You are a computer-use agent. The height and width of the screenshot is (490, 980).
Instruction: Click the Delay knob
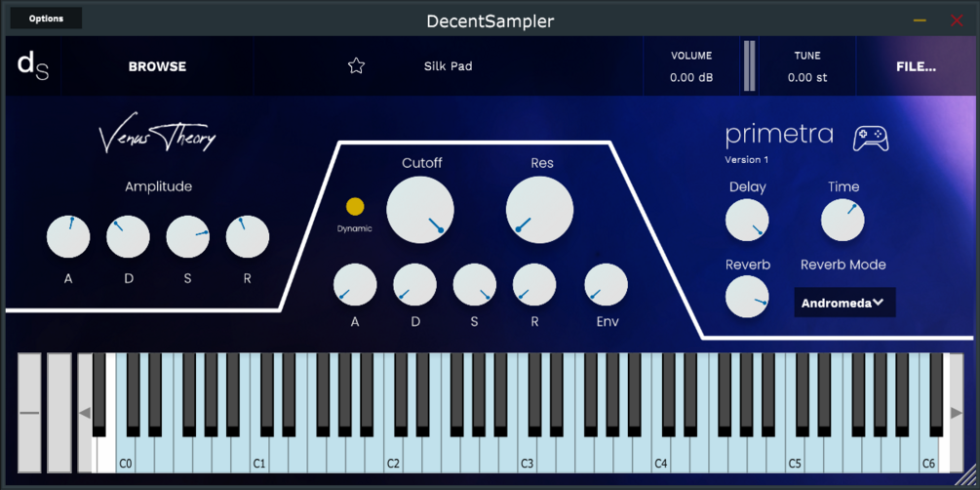pyautogui.click(x=748, y=221)
